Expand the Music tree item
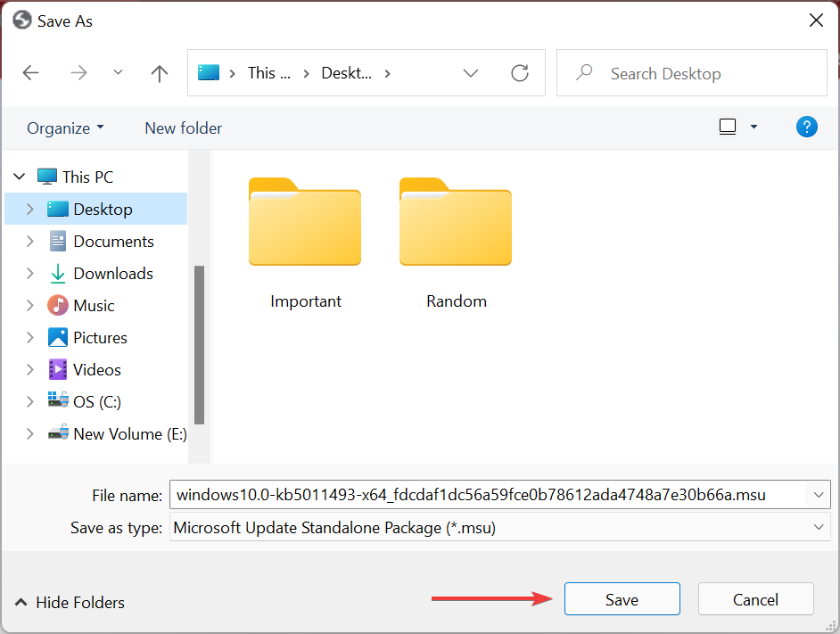The height and width of the screenshot is (634, 840). (x=29, y=305)
